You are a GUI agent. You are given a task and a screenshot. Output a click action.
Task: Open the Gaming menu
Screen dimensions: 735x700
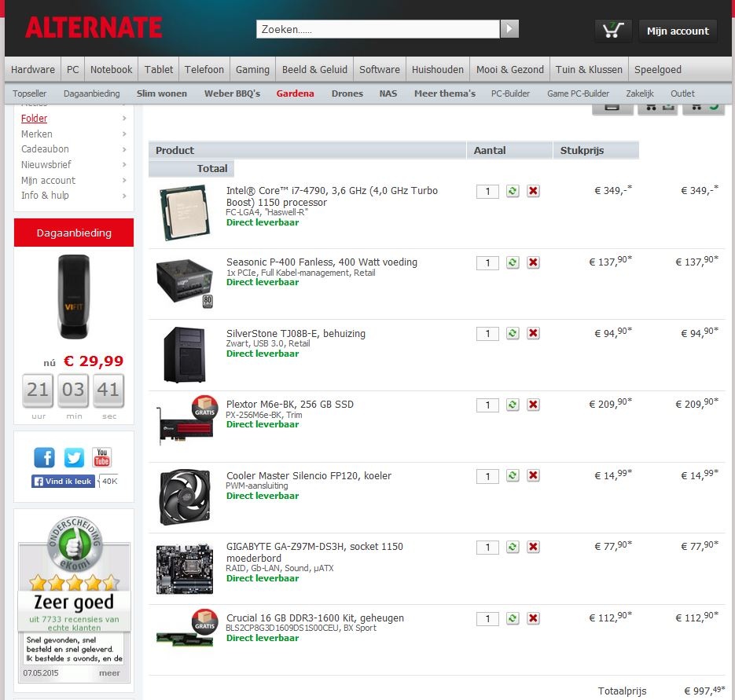click(252, 69)
